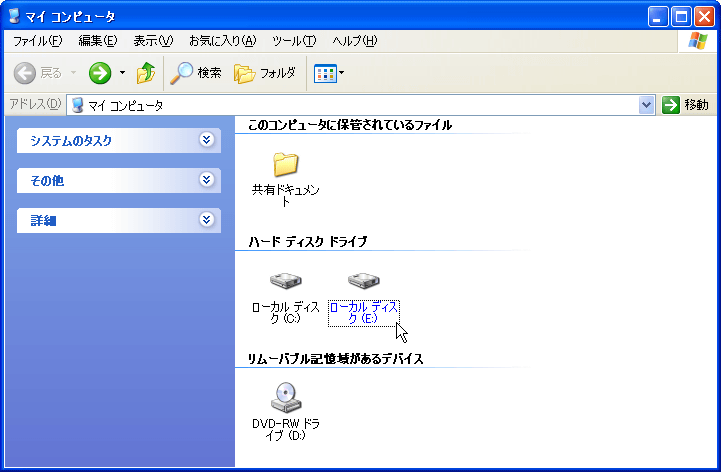Viewport: 721px width, 472px height.
Task: Click the ローカル ディスク (C:) label
Action: [x=286, y=313]
